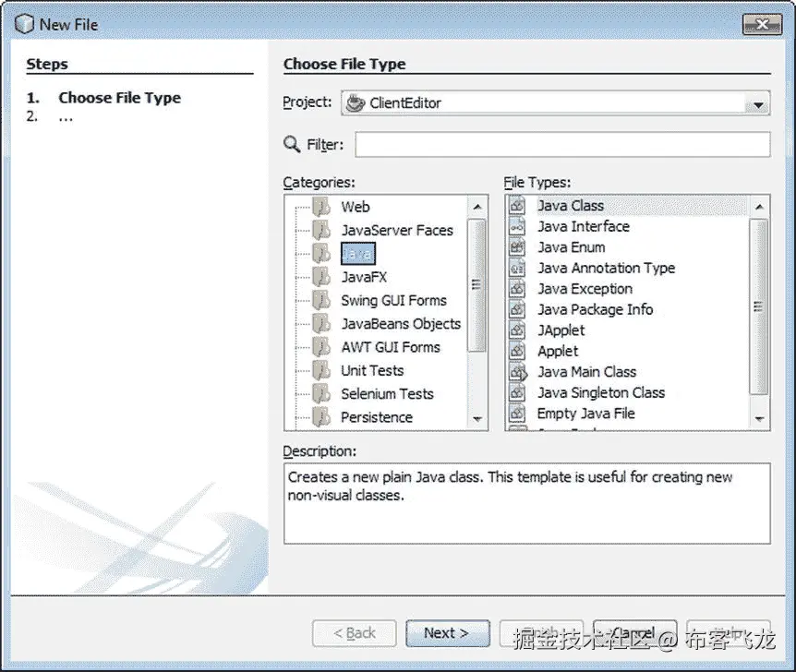Select the Java Class file type icon
Screen dimensions: 796x672
tap(518, 205)
